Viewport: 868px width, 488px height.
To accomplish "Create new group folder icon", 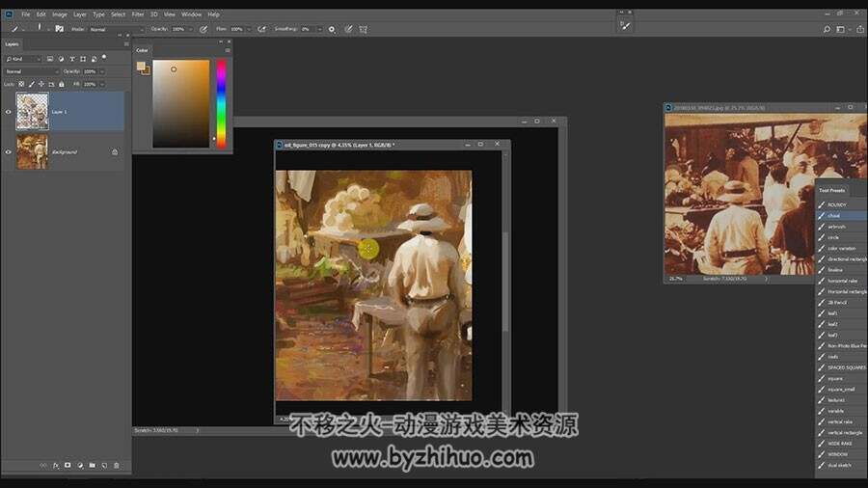I will [x=92, y=465].
